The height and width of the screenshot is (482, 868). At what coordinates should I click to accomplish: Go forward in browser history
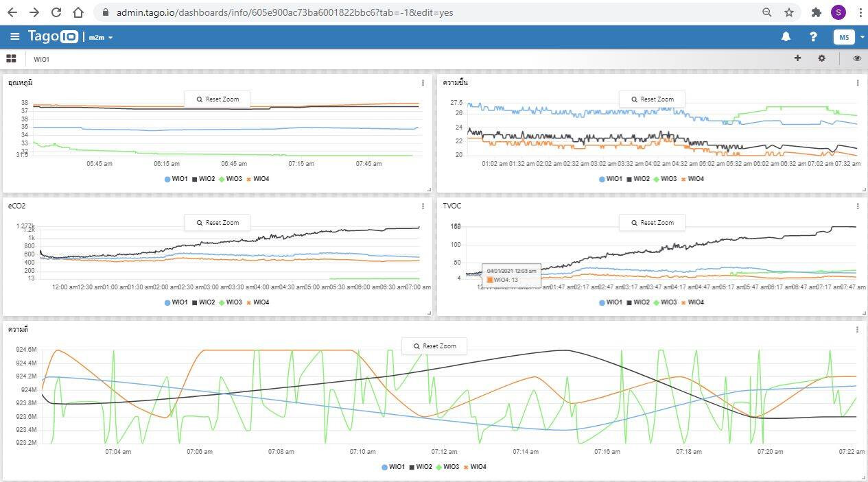click(x=34, y=12)
